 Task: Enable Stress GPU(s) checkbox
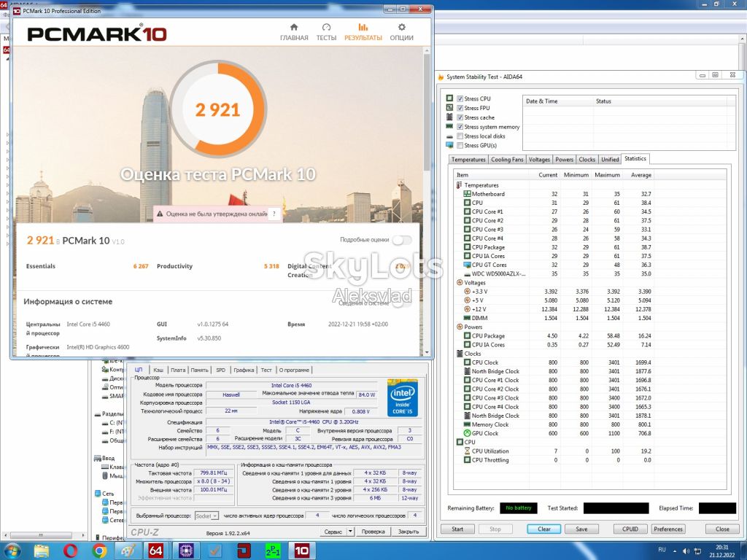(460, 145)
